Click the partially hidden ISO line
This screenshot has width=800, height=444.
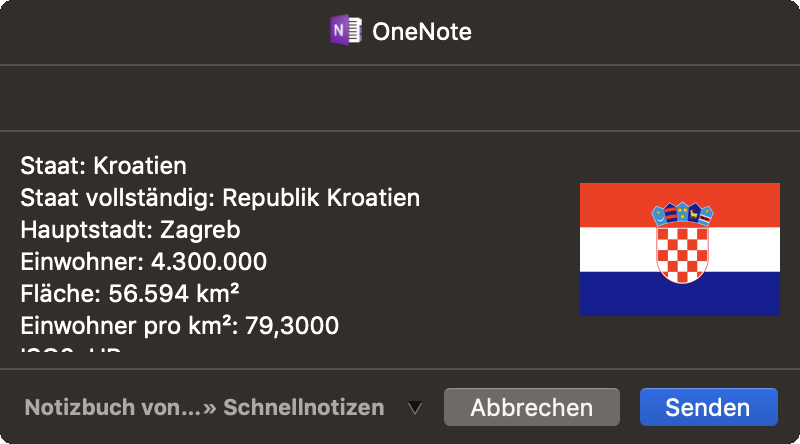pyautogui.click(x=71, y=351)
